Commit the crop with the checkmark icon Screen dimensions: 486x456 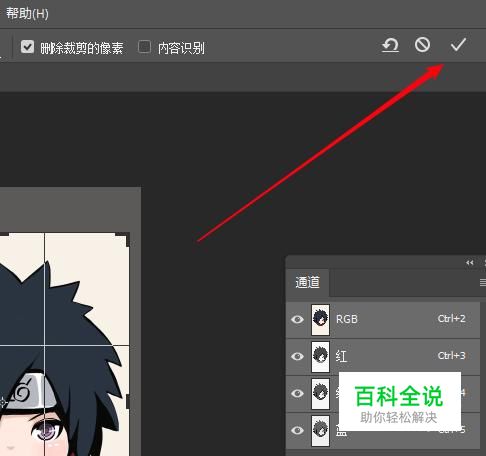pyautogui.click(x=458, y=44)
